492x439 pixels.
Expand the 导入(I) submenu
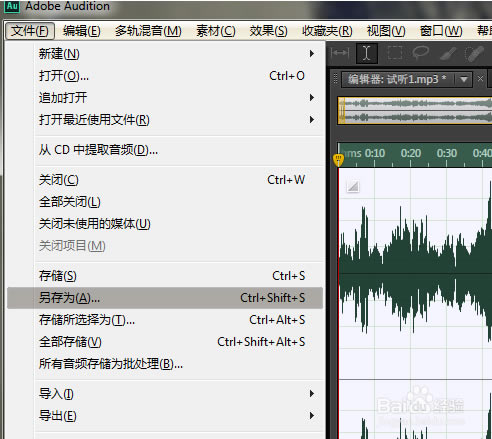point(165,394)
